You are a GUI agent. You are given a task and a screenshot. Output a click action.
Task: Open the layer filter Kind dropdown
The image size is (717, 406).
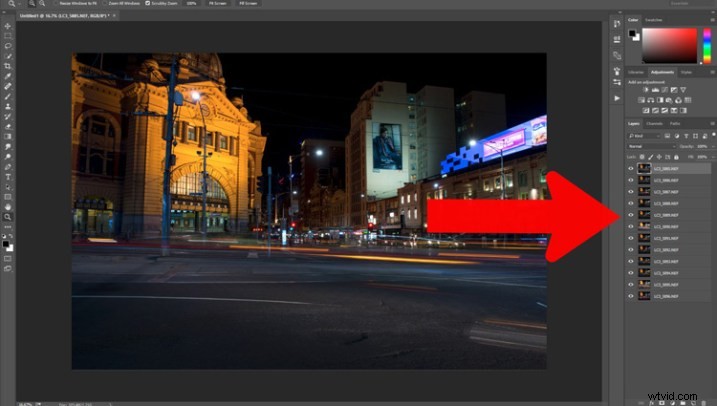pos(644,136)
